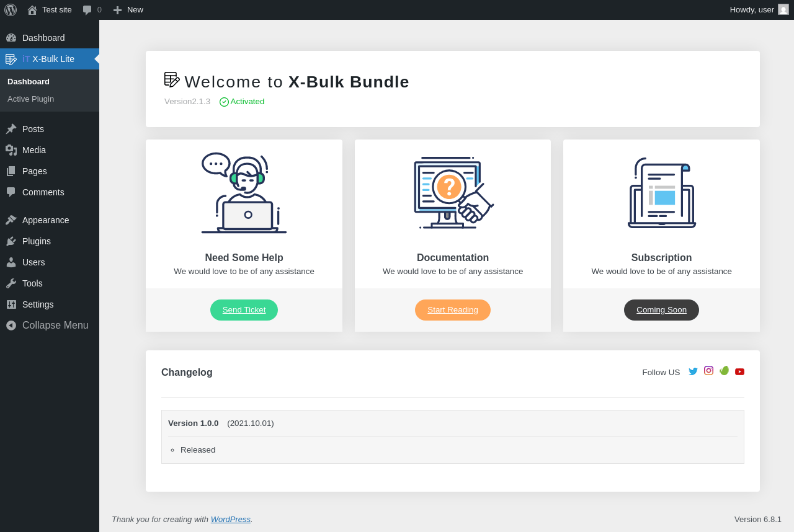Follow the WordPress footer link
794x532 pixels.
231,519
